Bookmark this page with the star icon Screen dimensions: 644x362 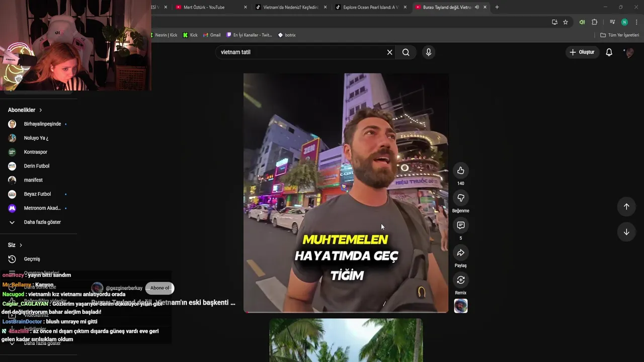[x=566, y=22]
